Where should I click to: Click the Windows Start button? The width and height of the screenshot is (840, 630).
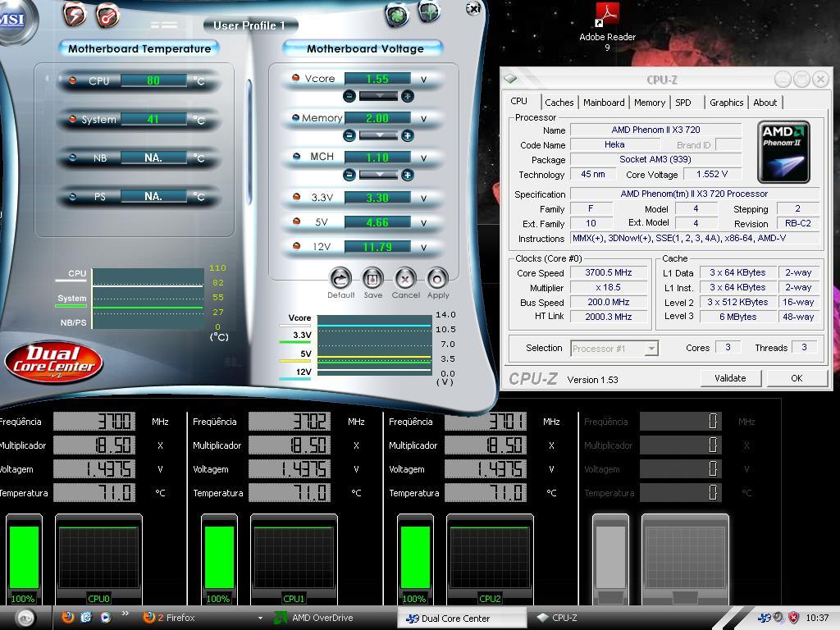pyautogui.click(x=25, y=619)
